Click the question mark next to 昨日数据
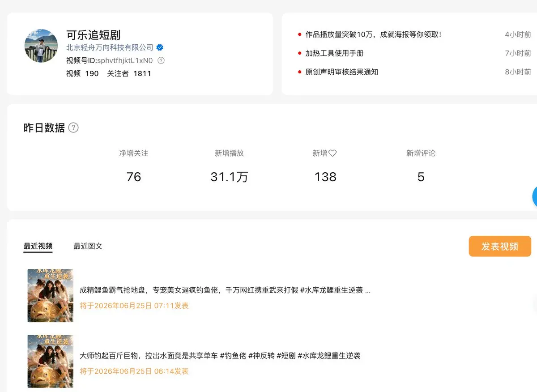Image resolution: width=537 pixels, height=392 pixels. tap(73, 128)
